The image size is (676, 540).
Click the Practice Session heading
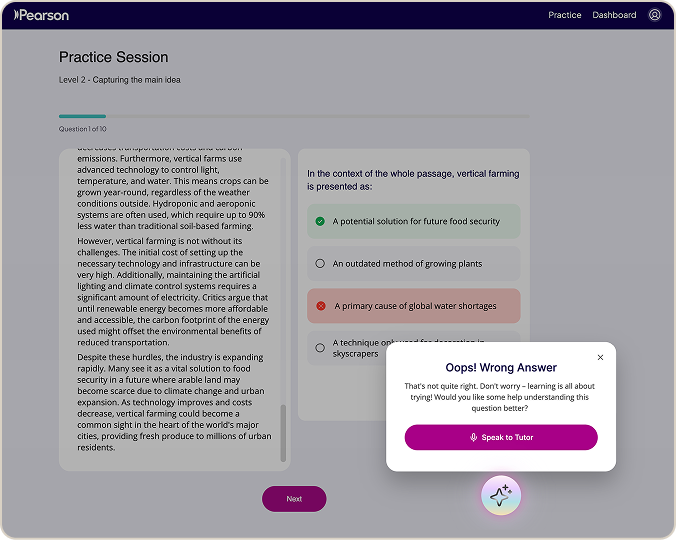[114, 57]
